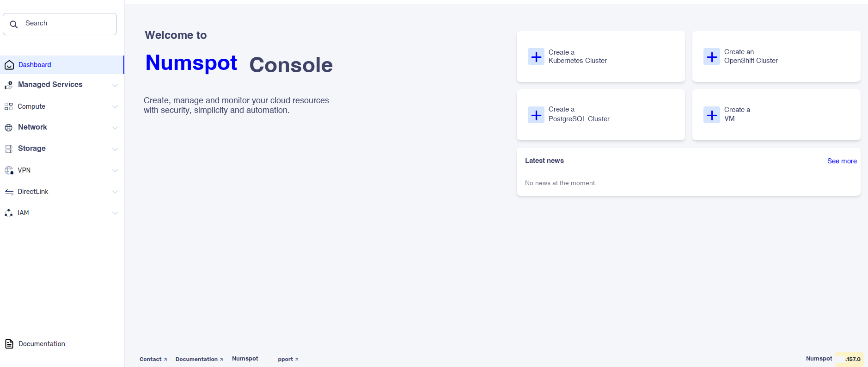Image resolution: width=868 pixels, height=367 pixels.
Task: Expand the DirectLink chevron
Action: click(x=115, y=192)
